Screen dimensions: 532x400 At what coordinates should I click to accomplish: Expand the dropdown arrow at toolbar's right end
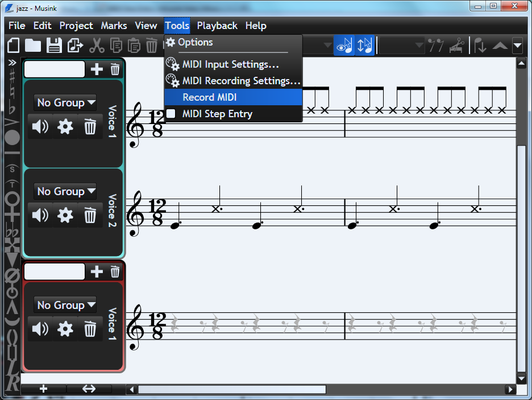(x=517, y=46)
